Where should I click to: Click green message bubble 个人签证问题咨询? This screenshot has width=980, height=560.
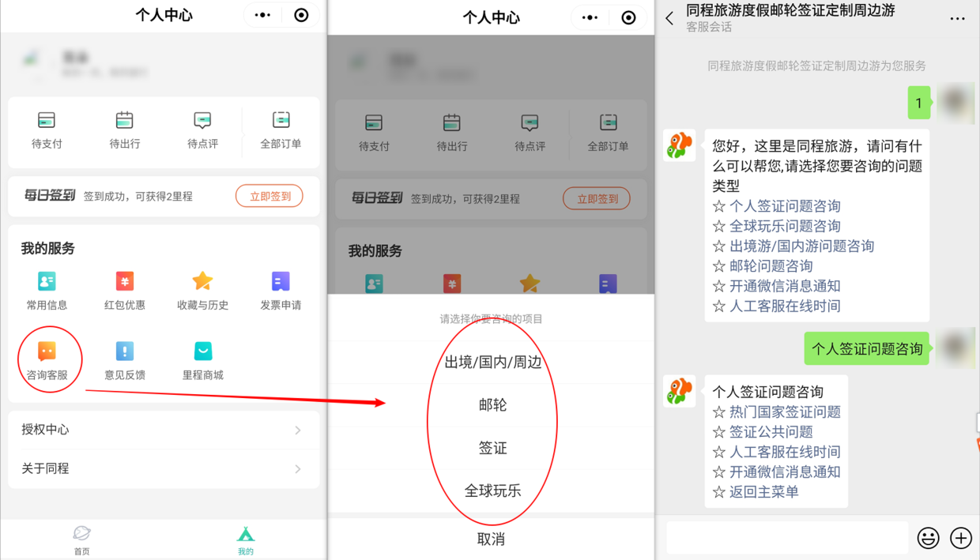point(867,348)
